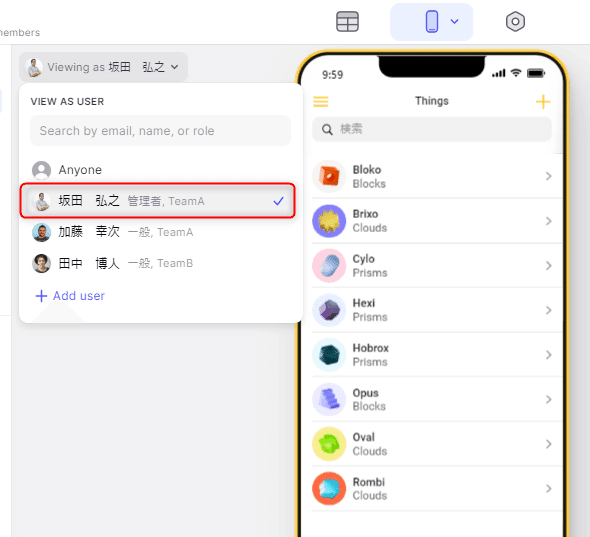The width and height of the screenshot is (590, 537).
Task: Tap the yellow plus icon in Things
Action: tap(543, 102)
